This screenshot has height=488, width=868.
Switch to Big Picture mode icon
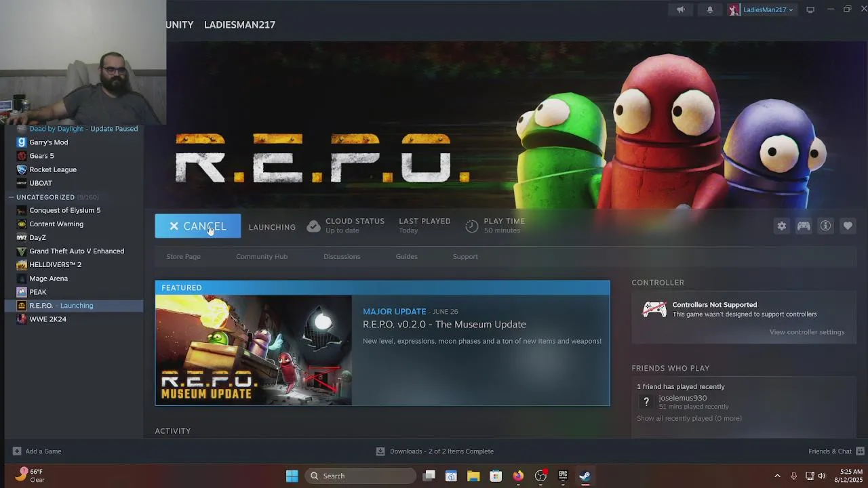tap(810, 9)
